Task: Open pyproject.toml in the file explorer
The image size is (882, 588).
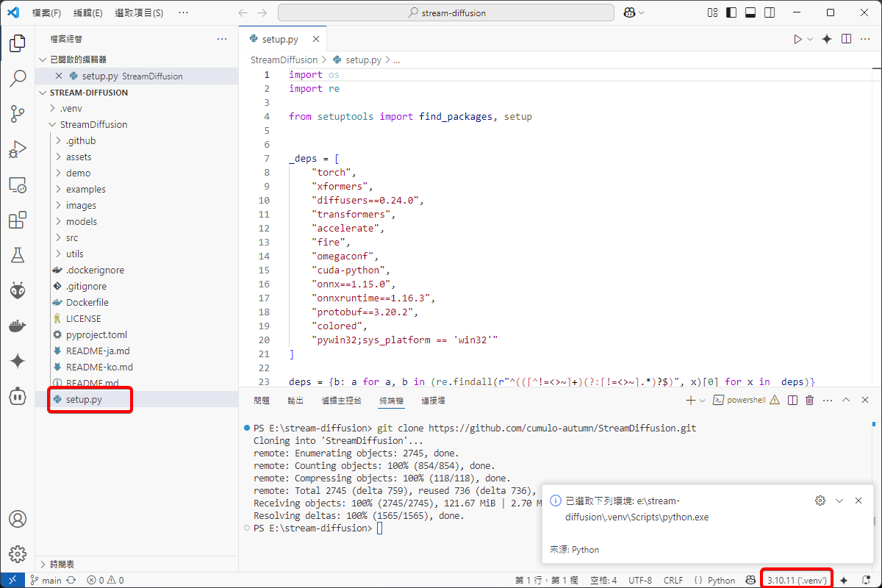Action: [x=96, y=334]
